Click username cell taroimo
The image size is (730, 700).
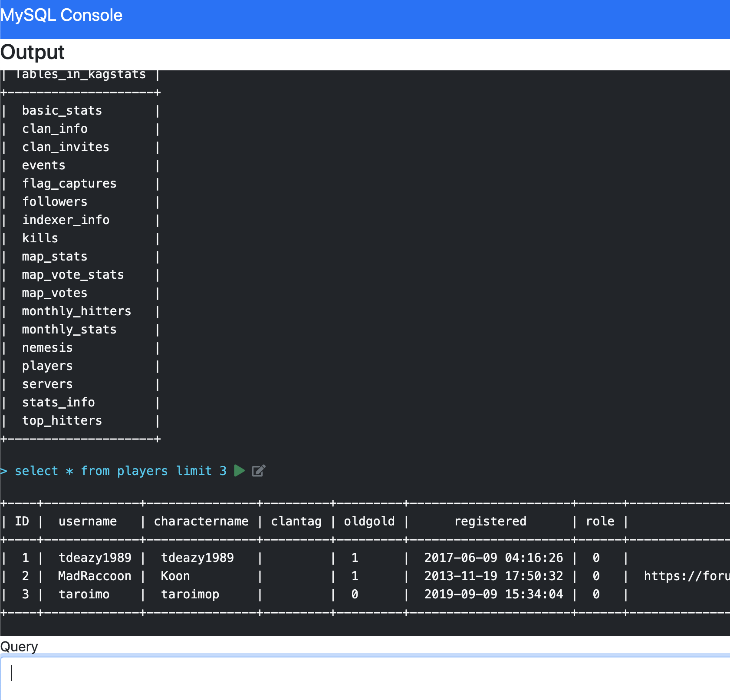tap(84, 594)
